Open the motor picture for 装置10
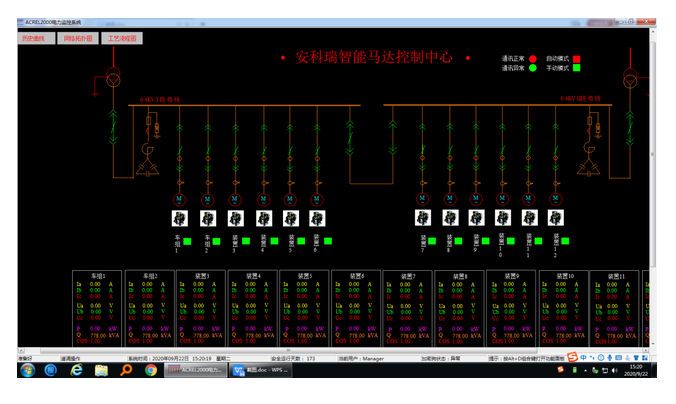Screen dimensions: 676x404 [503, 218]
